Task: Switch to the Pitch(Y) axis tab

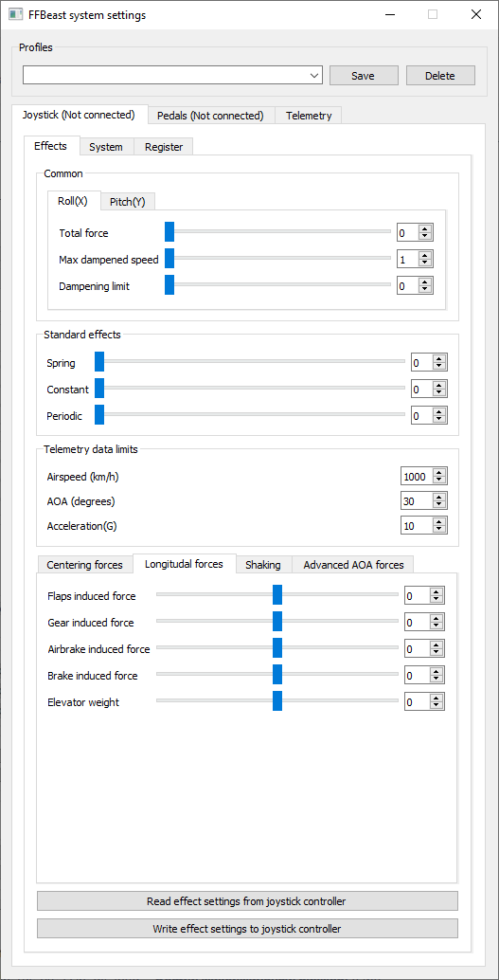Action: [x=128, y=201]
